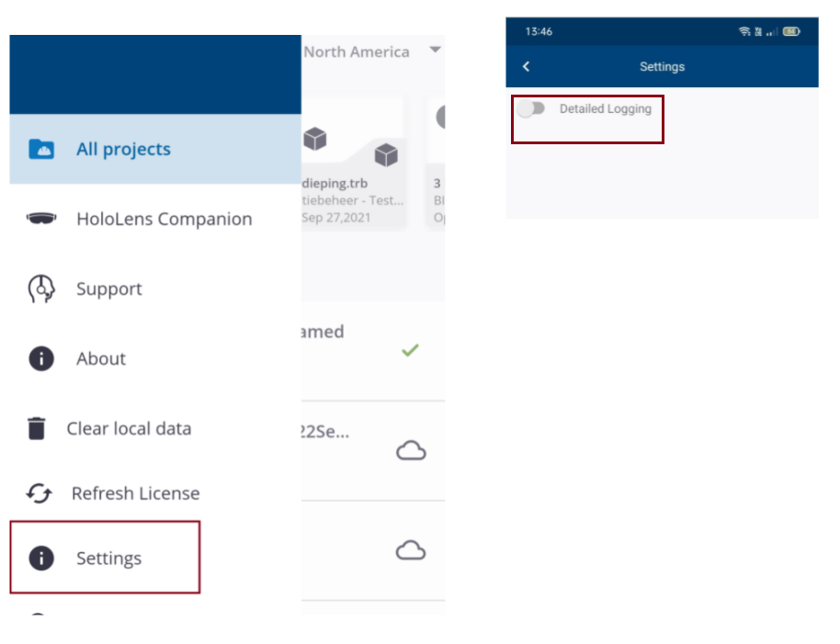The height and width of the screenshot is (644, 840).
Task: Click the Refresh License circular-arrow icon
Action: pos(40,493)
